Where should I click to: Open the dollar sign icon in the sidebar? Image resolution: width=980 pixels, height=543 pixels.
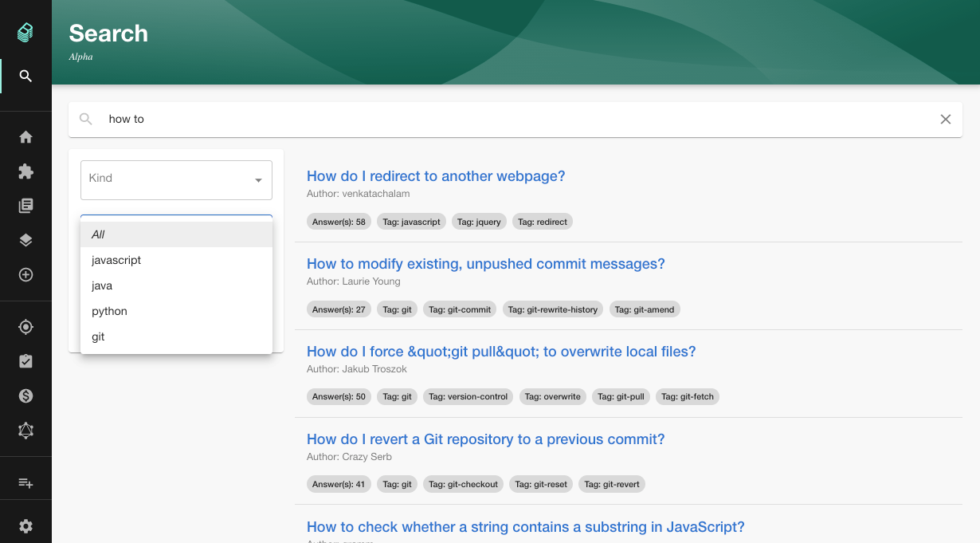[25, 396]
